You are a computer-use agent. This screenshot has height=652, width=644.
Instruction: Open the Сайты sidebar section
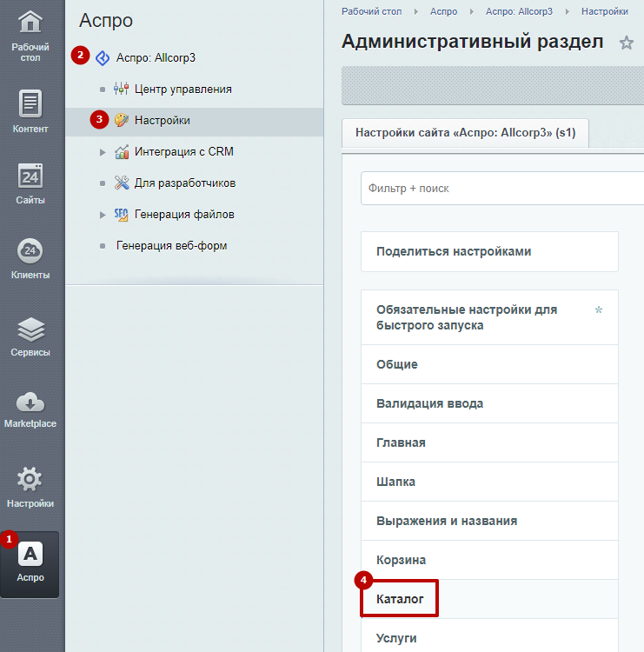[30, 183]
